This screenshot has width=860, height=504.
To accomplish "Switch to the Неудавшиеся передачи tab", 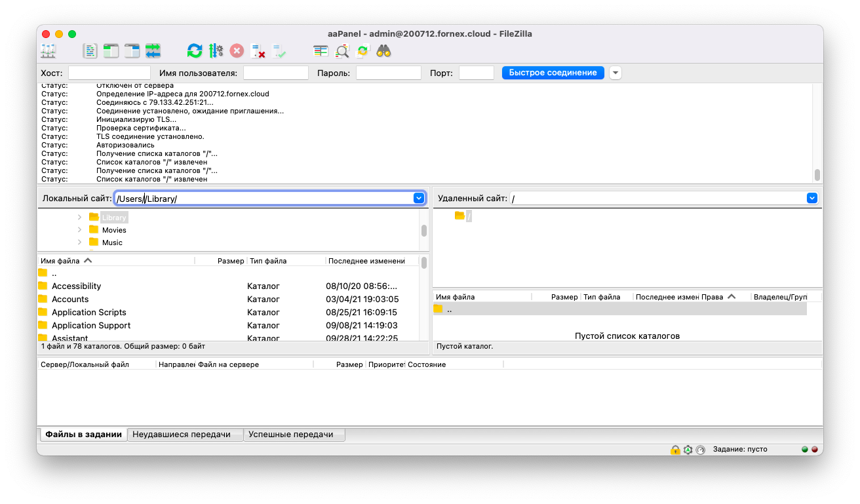I will pos(185,434).
